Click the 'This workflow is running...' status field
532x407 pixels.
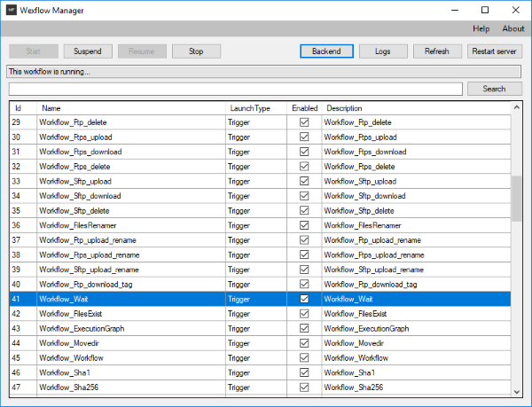(x=263, y=72)
